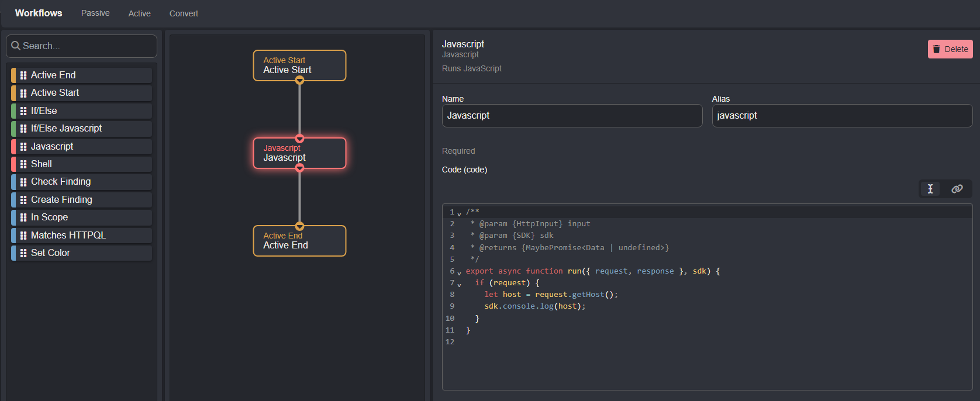Fold the run function at line 6
The width and height of the screenshot is (980, 401).
point(459,273)
